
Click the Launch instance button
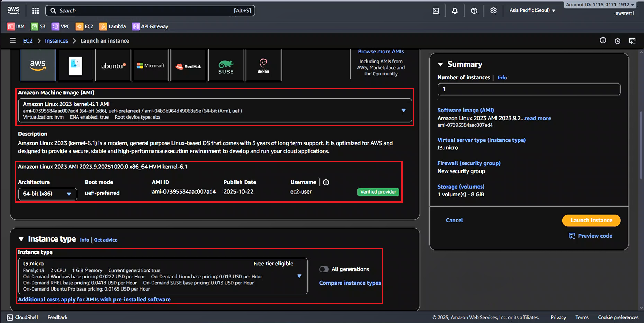coord(591,220)
